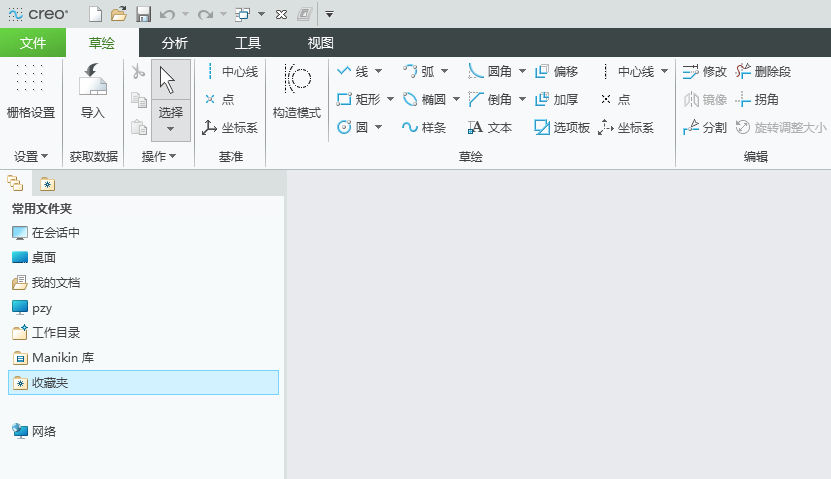
Task: Expand the sketch Centerline (中心线) dropdown arrow
Action: 664,71
